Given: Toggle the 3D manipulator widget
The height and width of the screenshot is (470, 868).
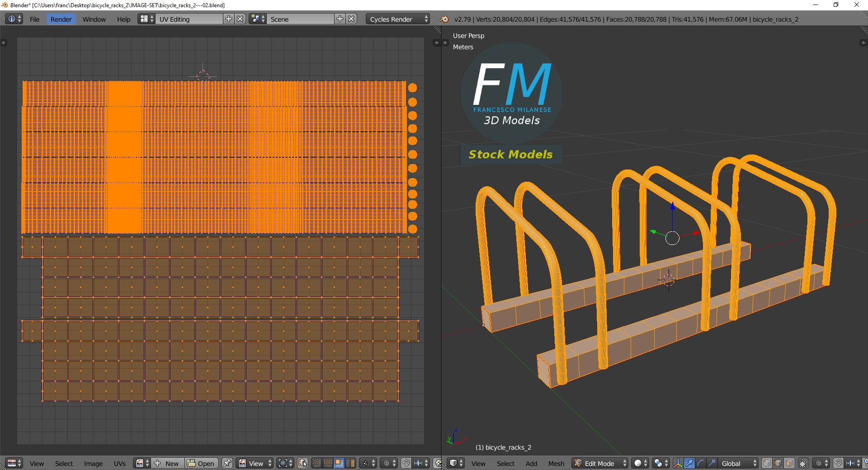Looking at the screenshot, I should tap(678, 463).
